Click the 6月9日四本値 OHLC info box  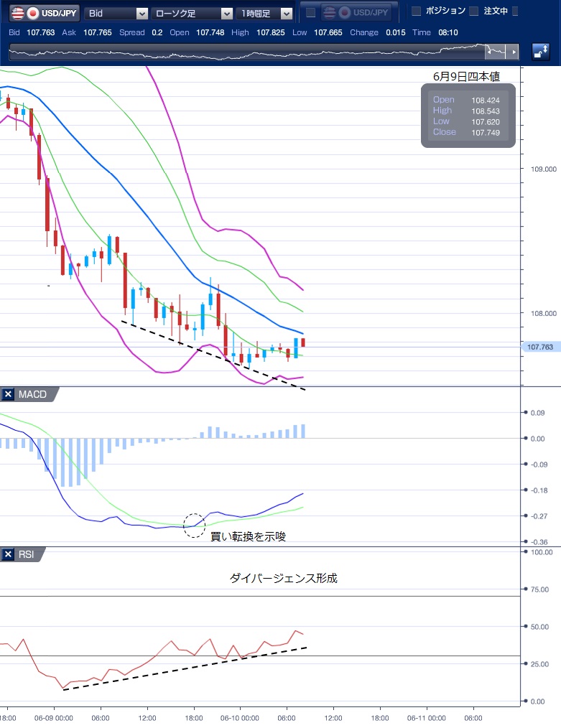468,116
